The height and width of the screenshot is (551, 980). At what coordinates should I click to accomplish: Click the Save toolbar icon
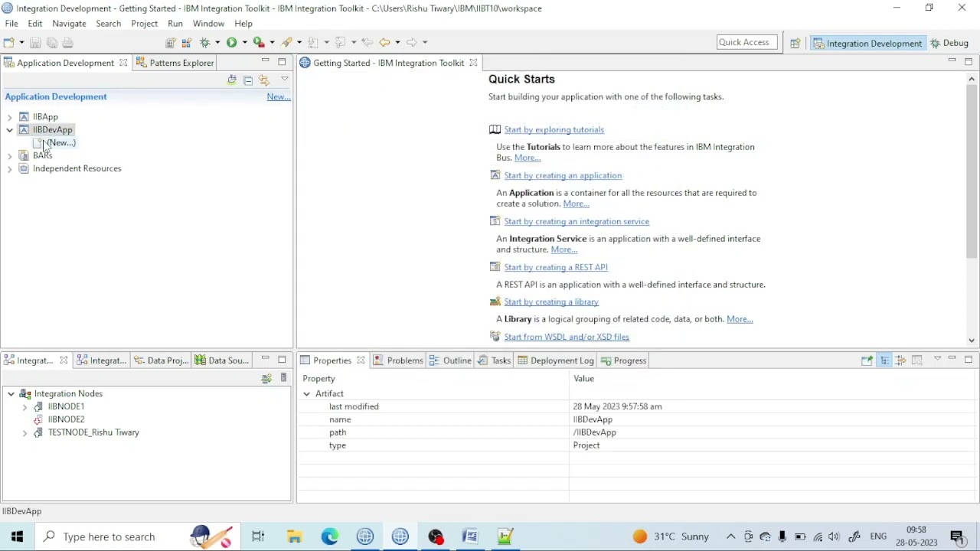(x=35, y=42)
